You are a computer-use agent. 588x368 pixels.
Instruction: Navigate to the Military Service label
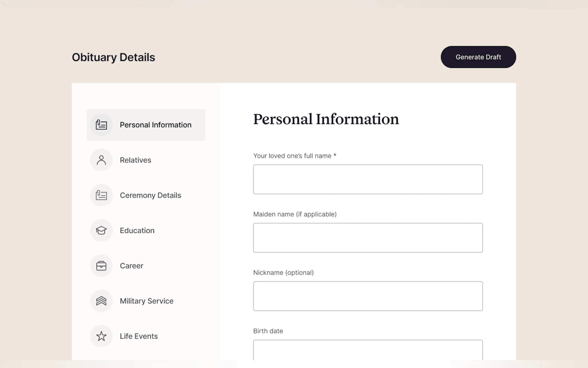pyautogui.click(x=147, y=301)
